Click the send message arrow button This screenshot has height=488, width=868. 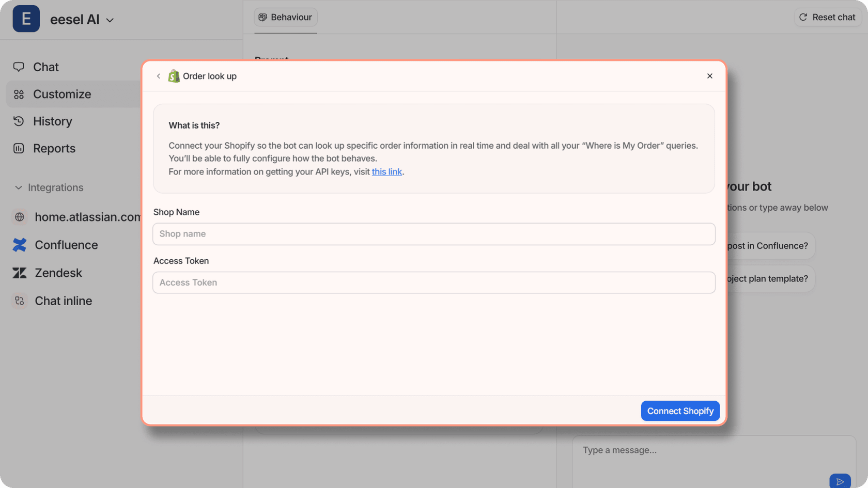840,481
